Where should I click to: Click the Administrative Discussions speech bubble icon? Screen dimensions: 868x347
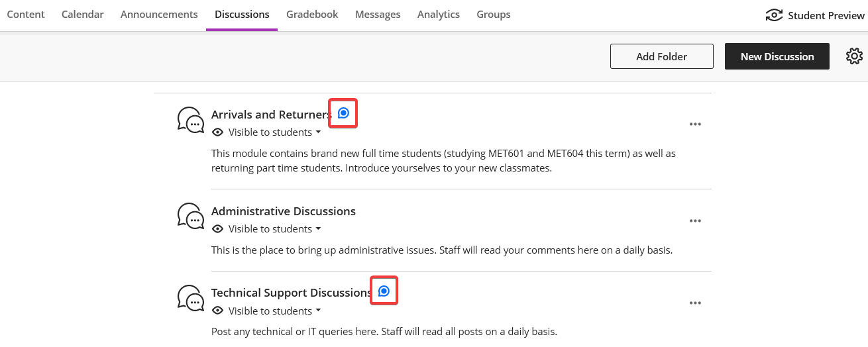click(x=190, y=216)
